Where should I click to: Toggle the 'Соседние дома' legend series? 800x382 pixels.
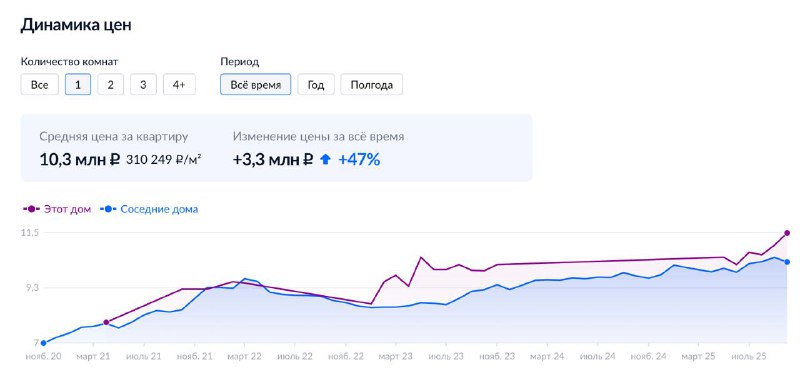click(x=149, y=209)
